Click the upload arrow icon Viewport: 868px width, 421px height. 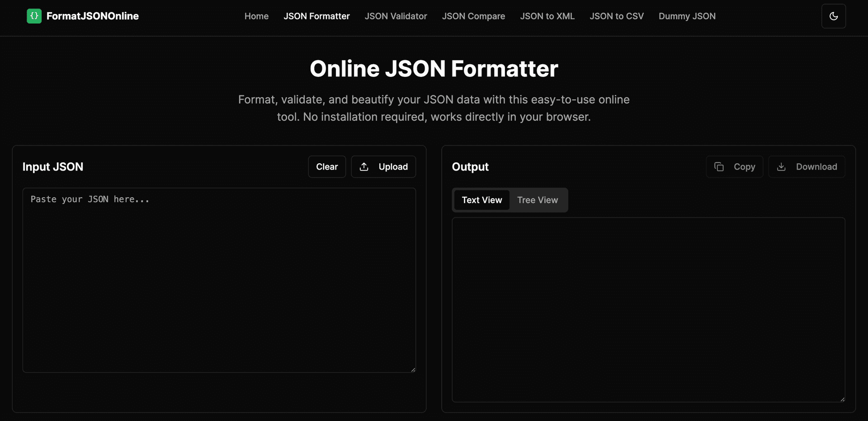coord(364,167)
